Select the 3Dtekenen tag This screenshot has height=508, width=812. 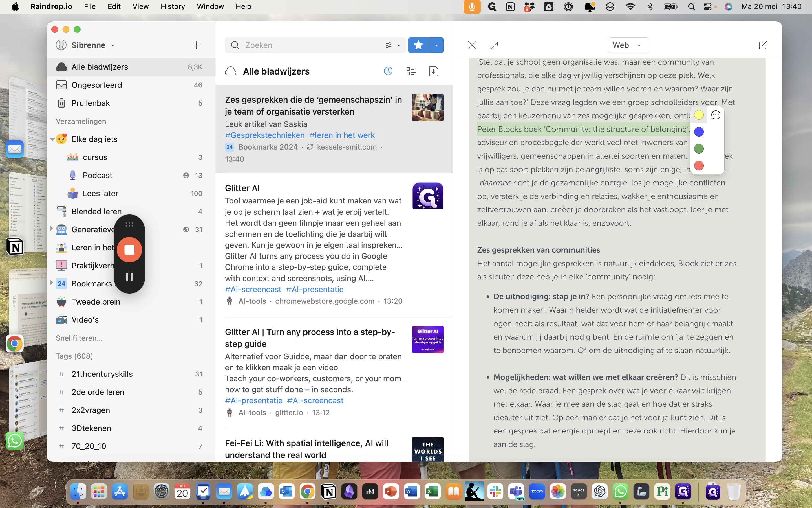[x=131, y=428]
